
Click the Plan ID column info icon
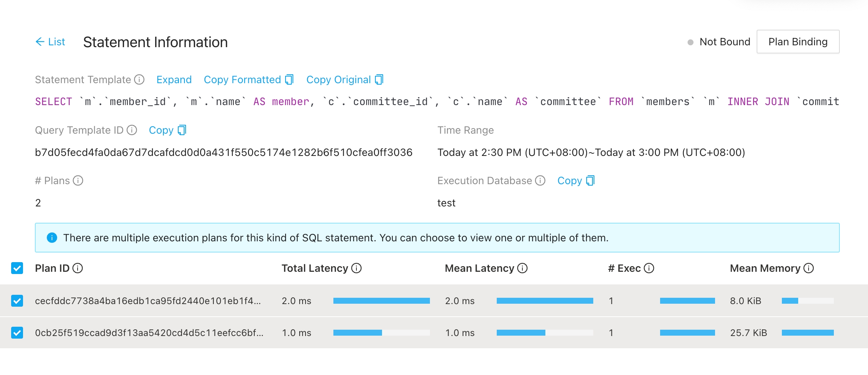pos(78,268)
